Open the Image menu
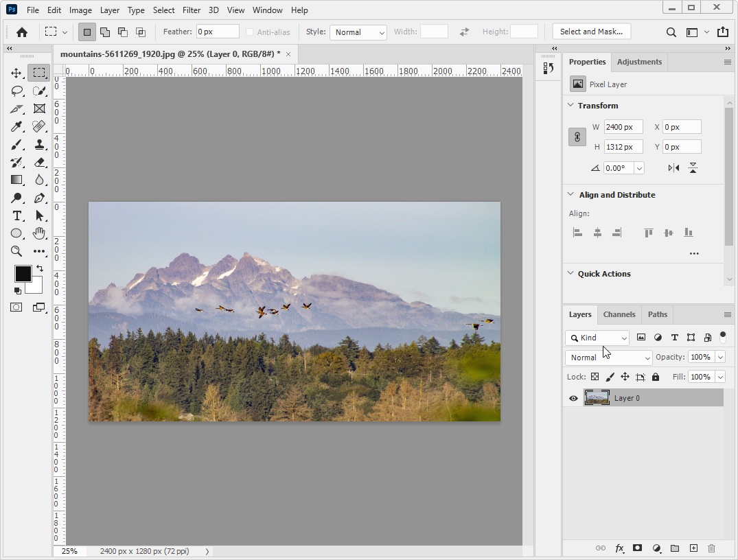738x560 pixels. [80, 10]
